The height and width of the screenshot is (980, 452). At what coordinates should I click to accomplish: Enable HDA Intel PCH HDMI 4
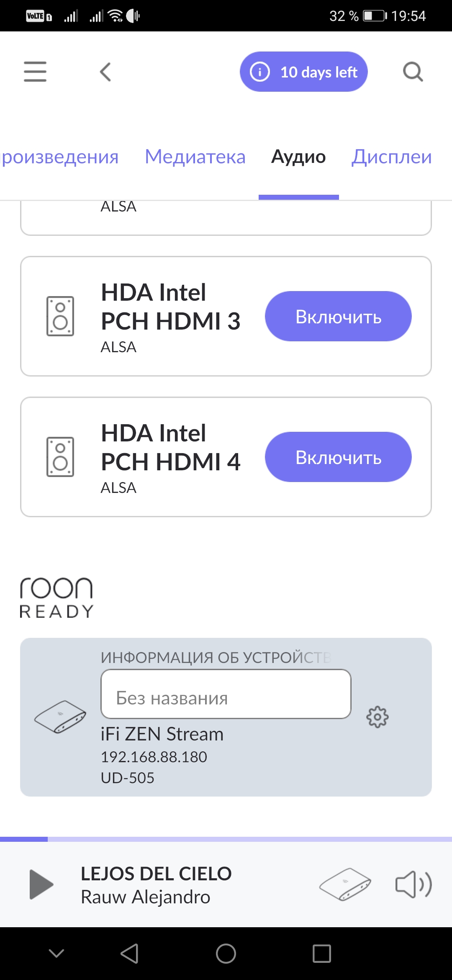[x=338, y=457]
